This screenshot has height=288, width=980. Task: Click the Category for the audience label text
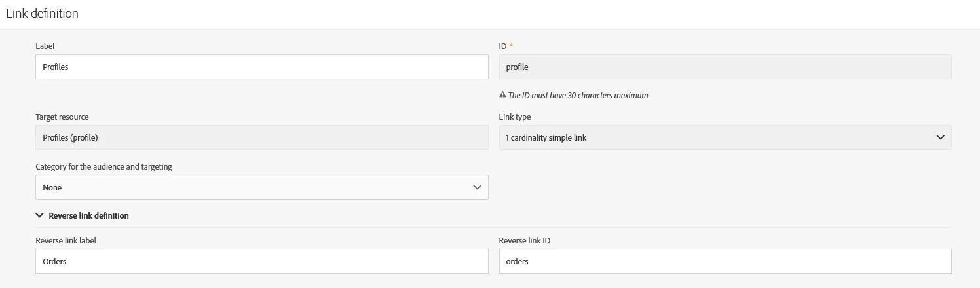tap(104, 166)
